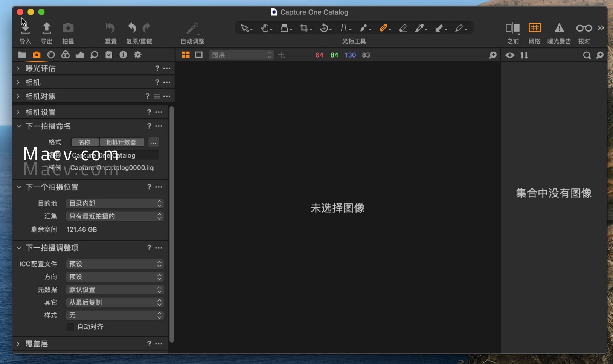Image resolution: width=613 pixels, height=364 pixels.
Task: Open the Adjustments clipboard tool tab
Action: 109,55
